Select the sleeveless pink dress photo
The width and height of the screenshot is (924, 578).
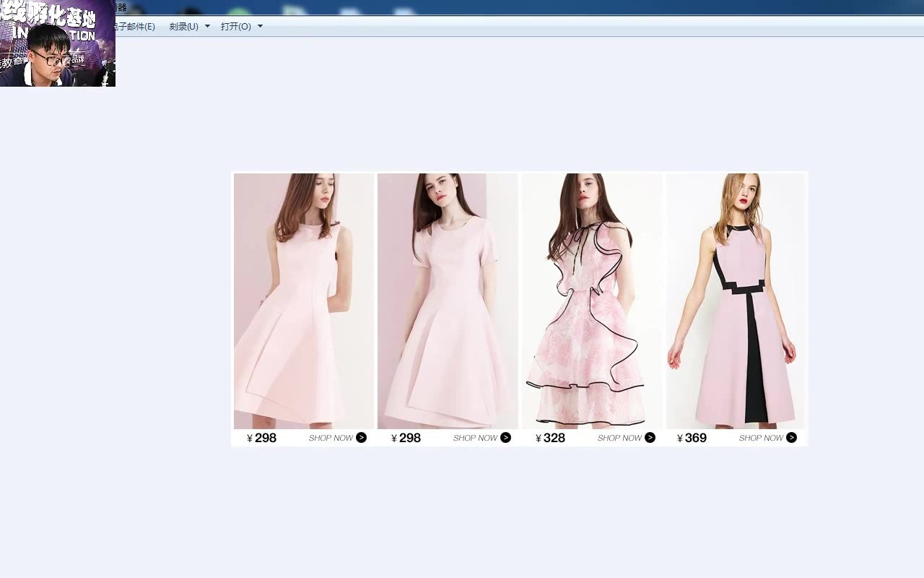pos(303,301)
